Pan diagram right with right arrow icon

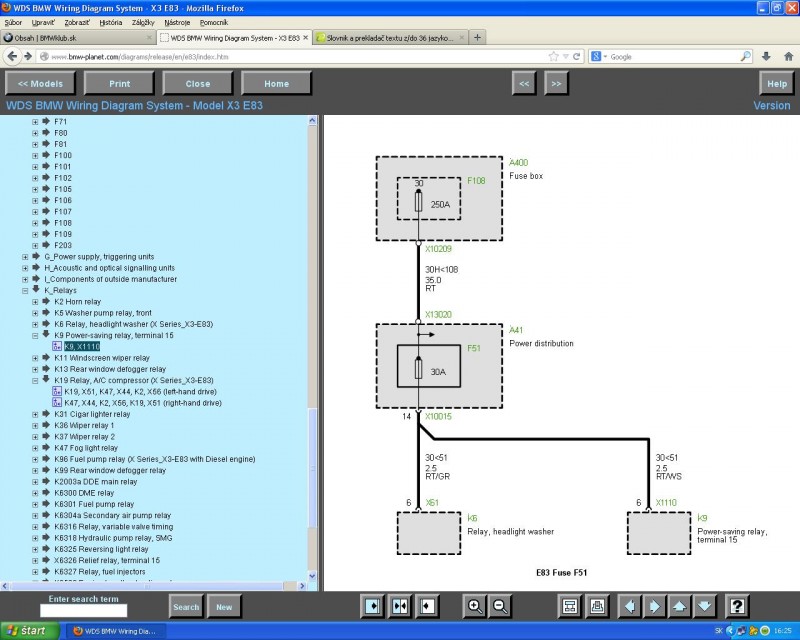pos(655,606)
